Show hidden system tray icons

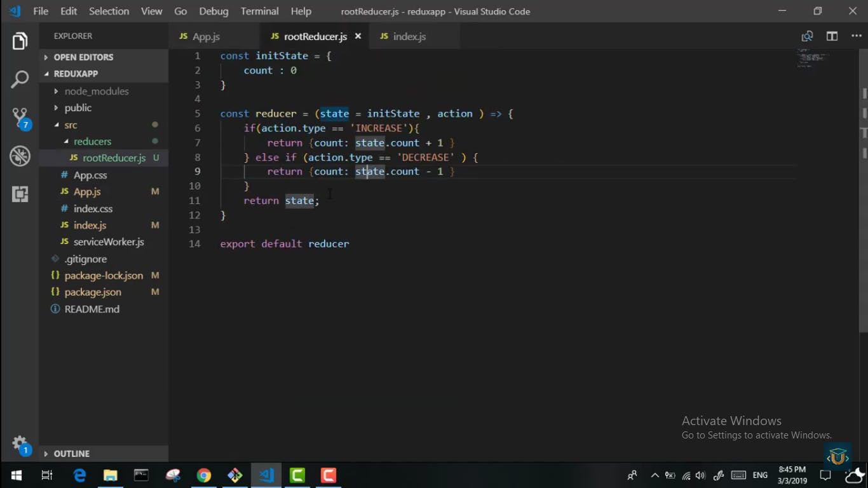pos(654,475)
